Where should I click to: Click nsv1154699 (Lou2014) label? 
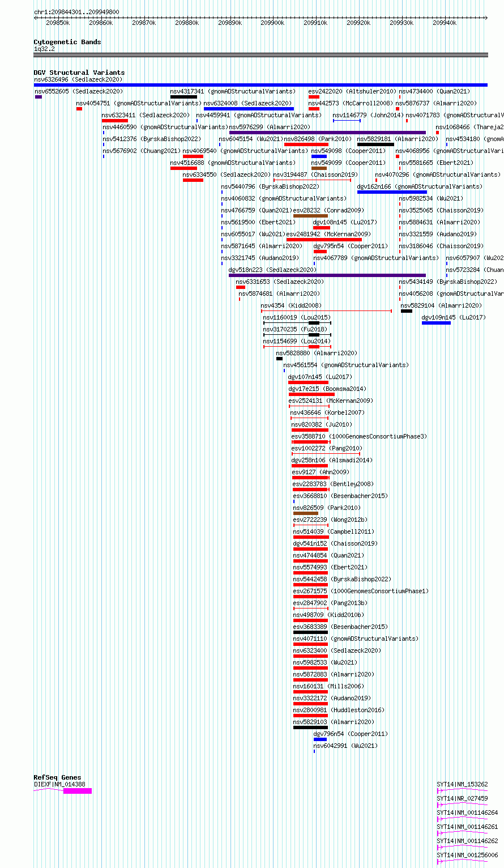click(x=297, y=341)
